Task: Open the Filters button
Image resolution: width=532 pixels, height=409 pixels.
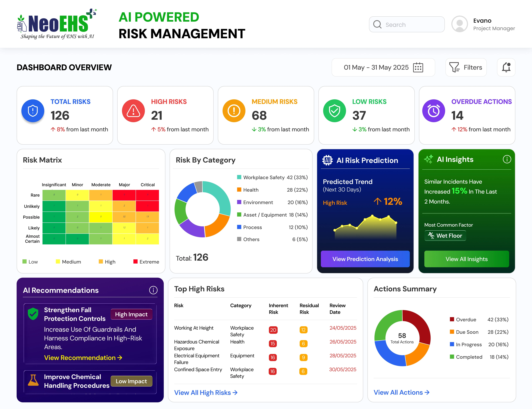Action: 466,67
